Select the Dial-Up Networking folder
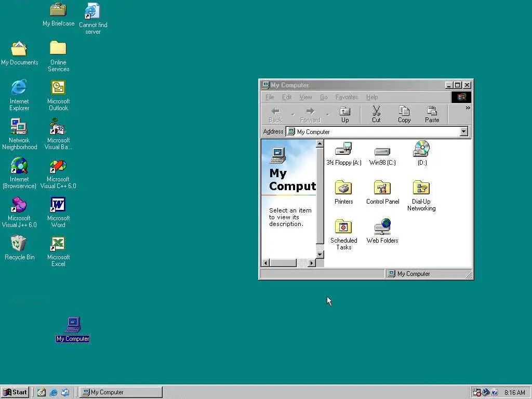This screenshot has height=399, width=532. [x=421, y=196]
